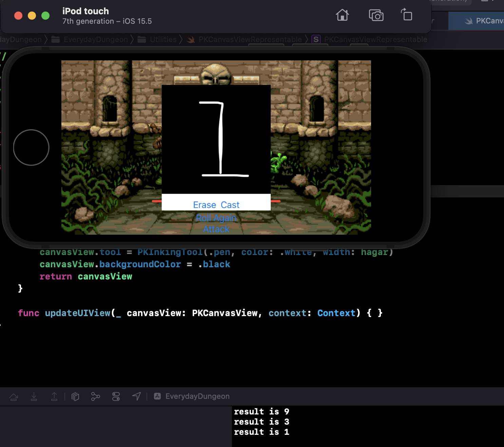Click the updateUIView function name in code

point(78,313)
